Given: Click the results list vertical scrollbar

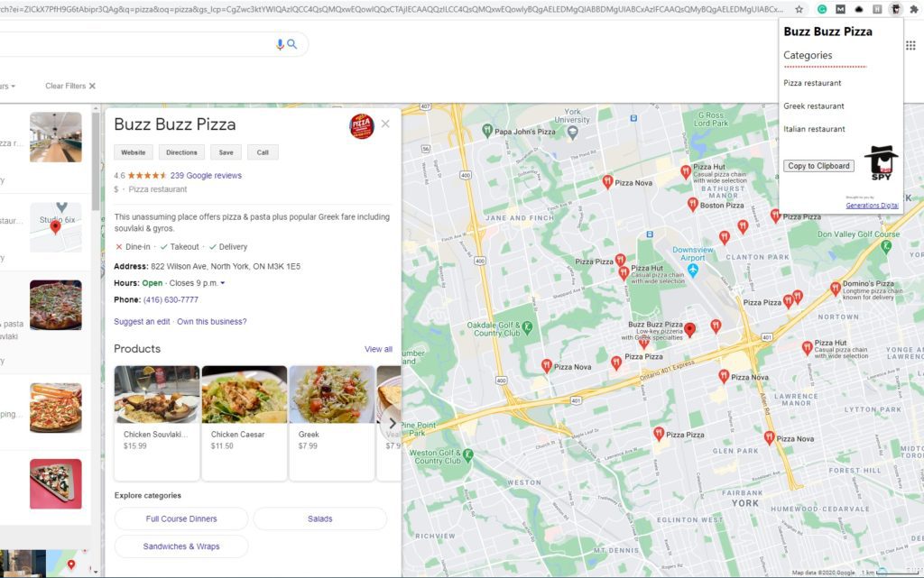Looking at the screenshot, I should coord(96,161).
